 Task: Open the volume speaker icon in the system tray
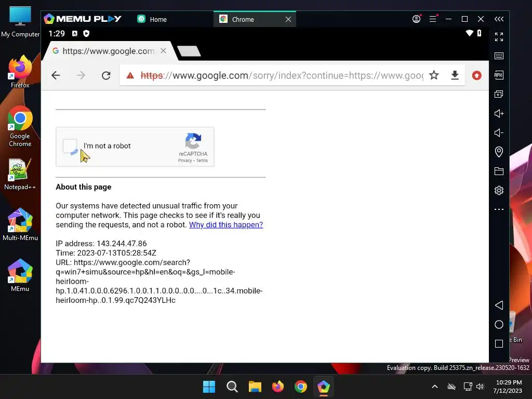coord(480,387)
